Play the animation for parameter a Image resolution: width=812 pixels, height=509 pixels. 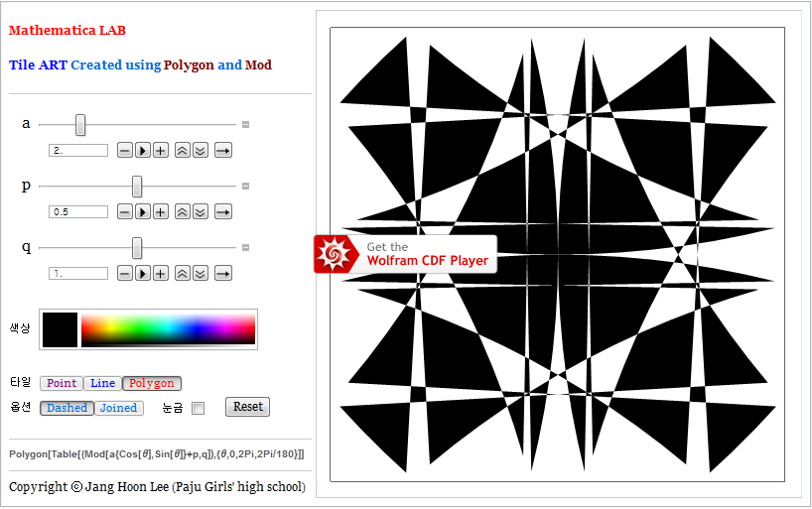[143, 151]
